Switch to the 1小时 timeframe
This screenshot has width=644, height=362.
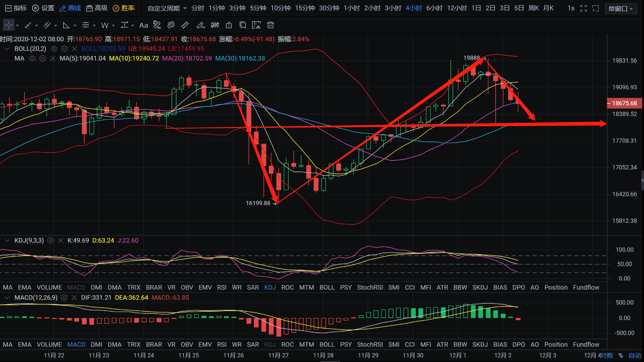351,8
